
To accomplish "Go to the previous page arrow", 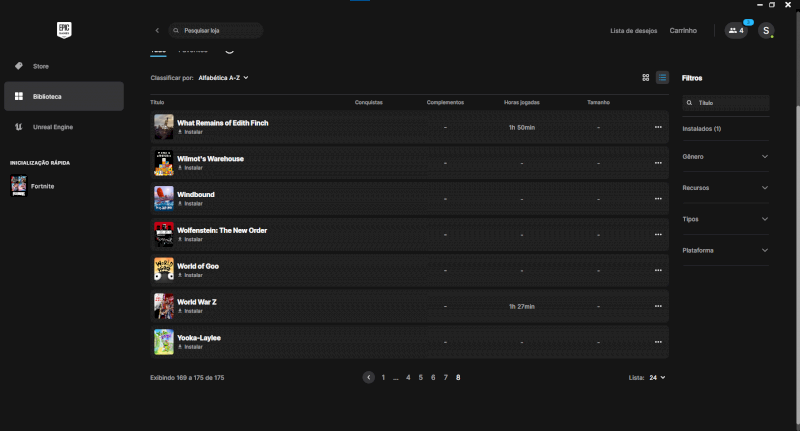I will click(x=368, y=377).
